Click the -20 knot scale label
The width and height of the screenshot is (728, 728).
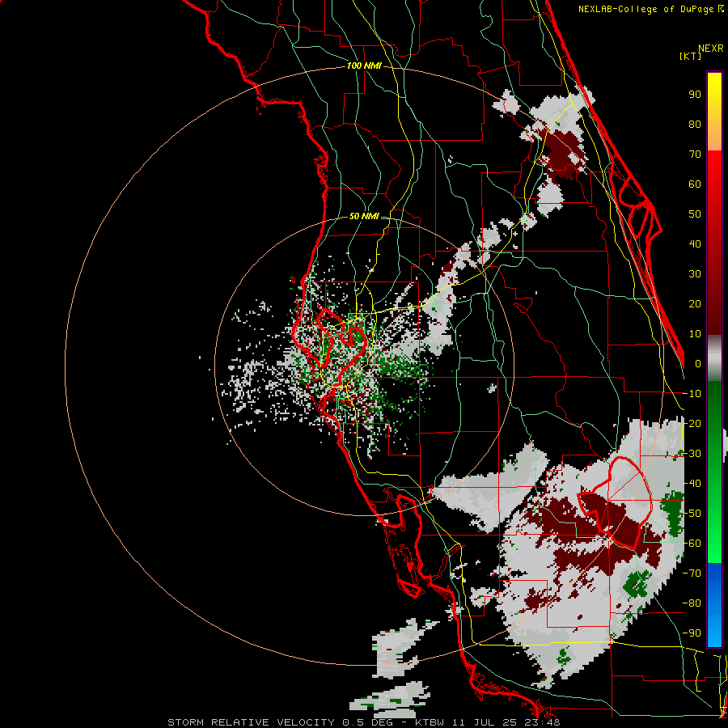(692, 423)
